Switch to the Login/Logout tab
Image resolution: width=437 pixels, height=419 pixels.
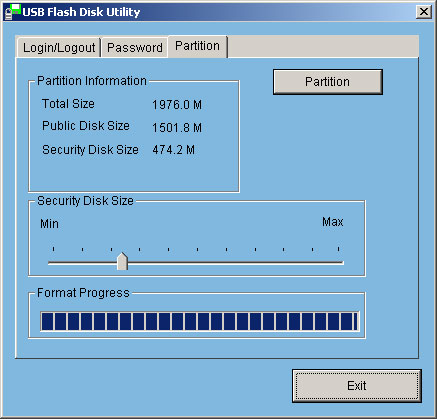pos(59,48)
